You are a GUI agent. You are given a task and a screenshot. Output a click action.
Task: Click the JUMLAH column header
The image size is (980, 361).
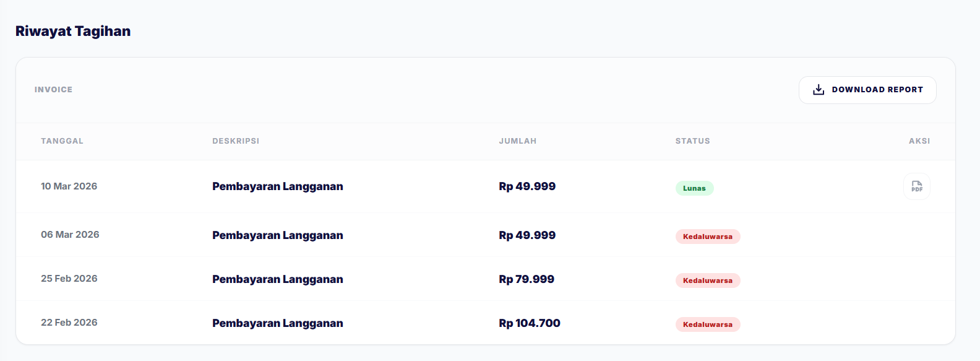(517, 141)
